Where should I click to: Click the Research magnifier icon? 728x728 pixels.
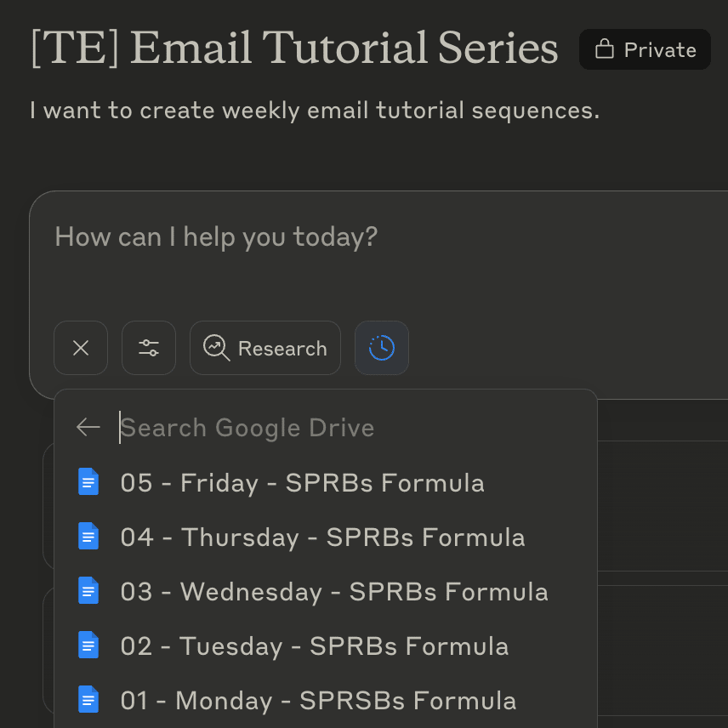[x=216, y=348]
